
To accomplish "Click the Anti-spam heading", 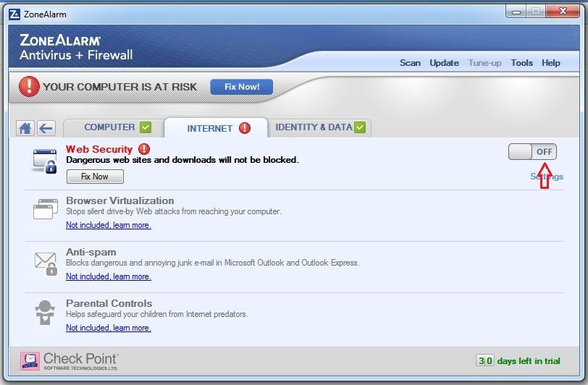I will tap(91, 252).
